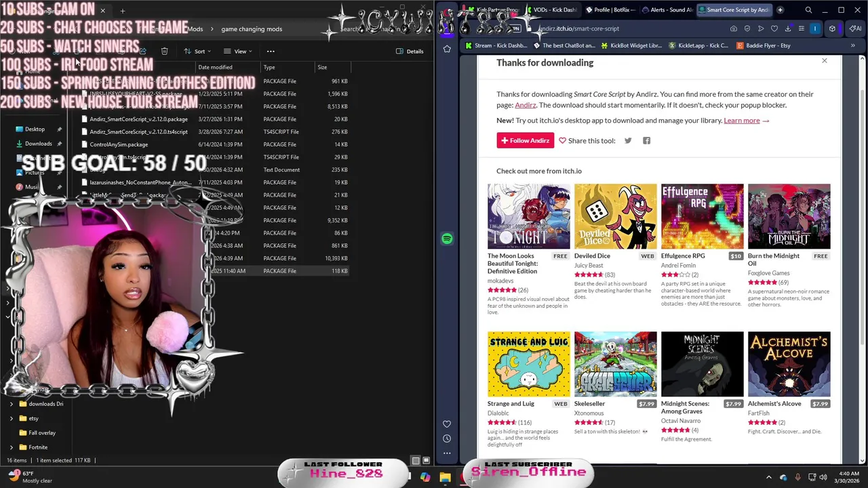The height and width of the screenshot is (488, 868).
Task: Expand the etsy folder in navigation tree
Action: pos(12,418)
